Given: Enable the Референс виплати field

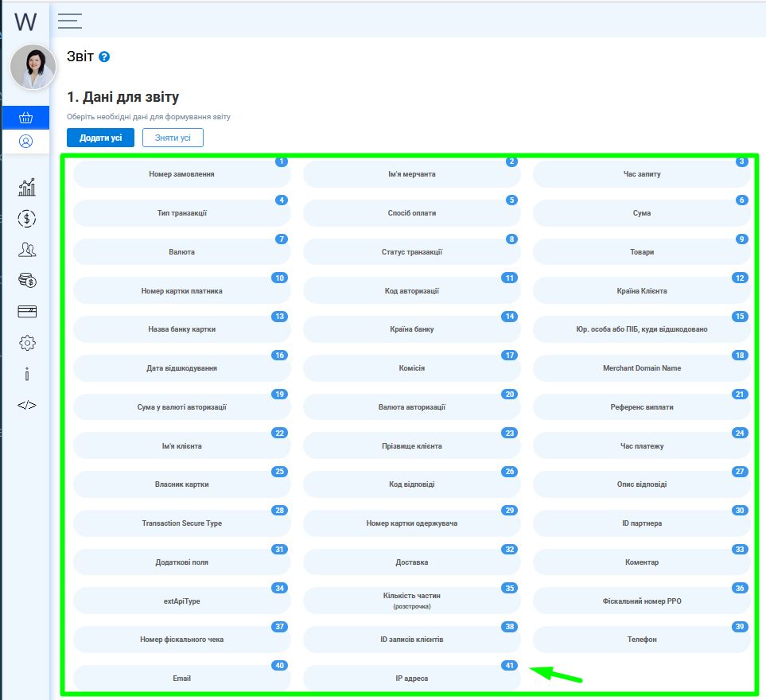Looking at the screenshot, I should click(x=642, y=407).
